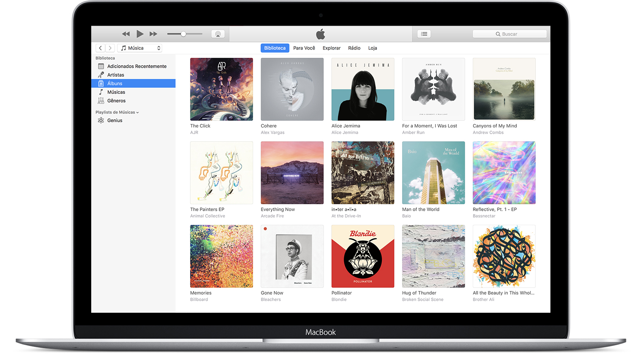Click the Pollinator album title text

tap(342, 293)
